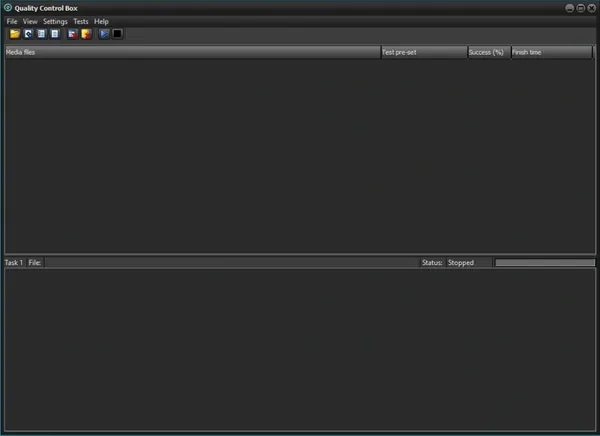The height and width of the screenshot is (436, 600).
Task: Click the blue document icon nearest the toolbar separator
Action: click(x=54, y=34)
